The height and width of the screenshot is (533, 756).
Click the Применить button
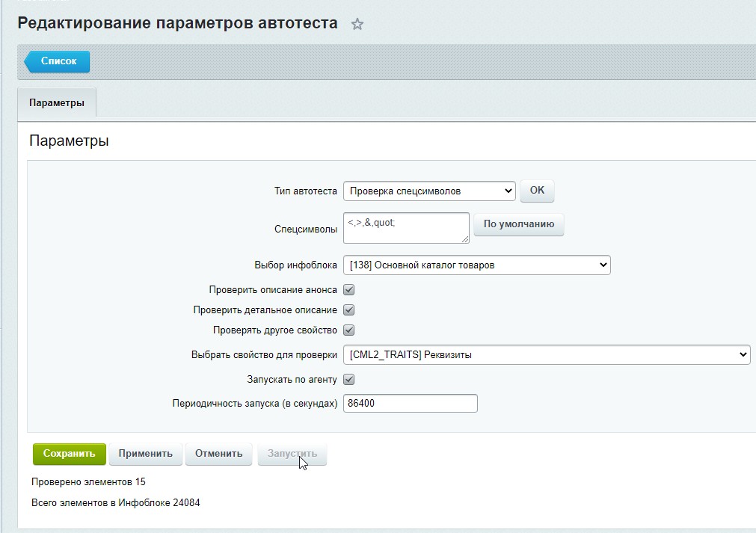(146, 454)
